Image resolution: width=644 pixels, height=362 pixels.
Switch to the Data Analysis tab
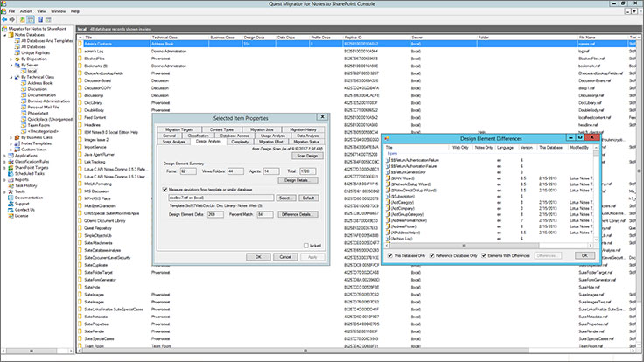click(308, 136)
